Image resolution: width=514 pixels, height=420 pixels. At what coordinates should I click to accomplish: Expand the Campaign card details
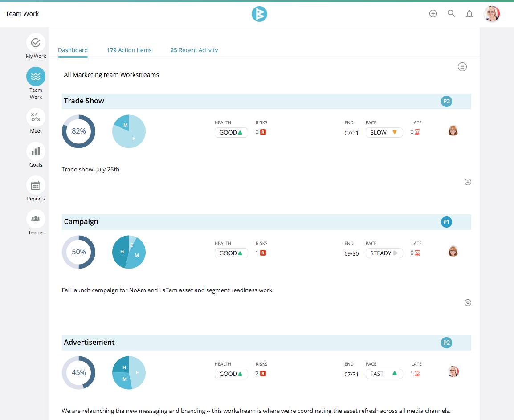tap(468, 302)
